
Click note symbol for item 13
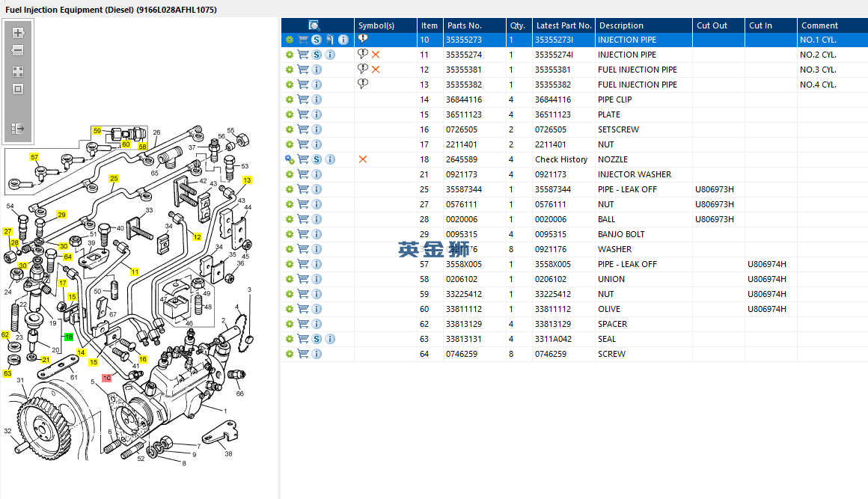(x=363, y=84)
